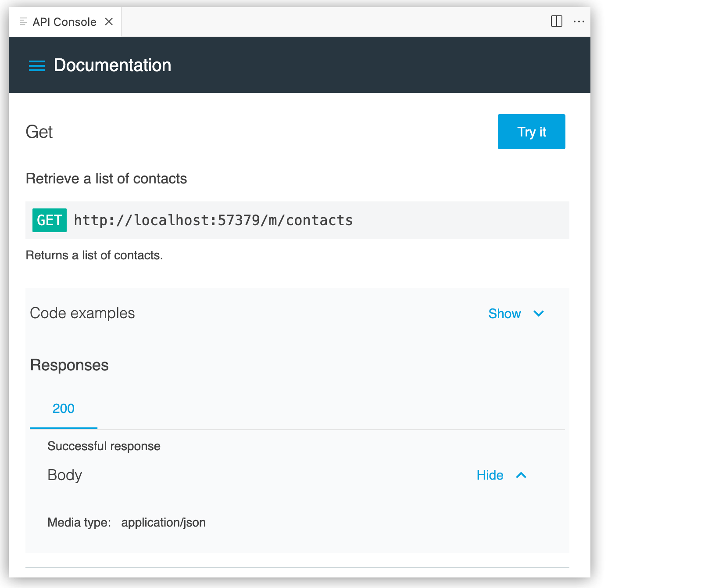Click the split editor icon
The height and width of the screenshot is (588, 715).
pyautogui.click(x=557, y=21)
